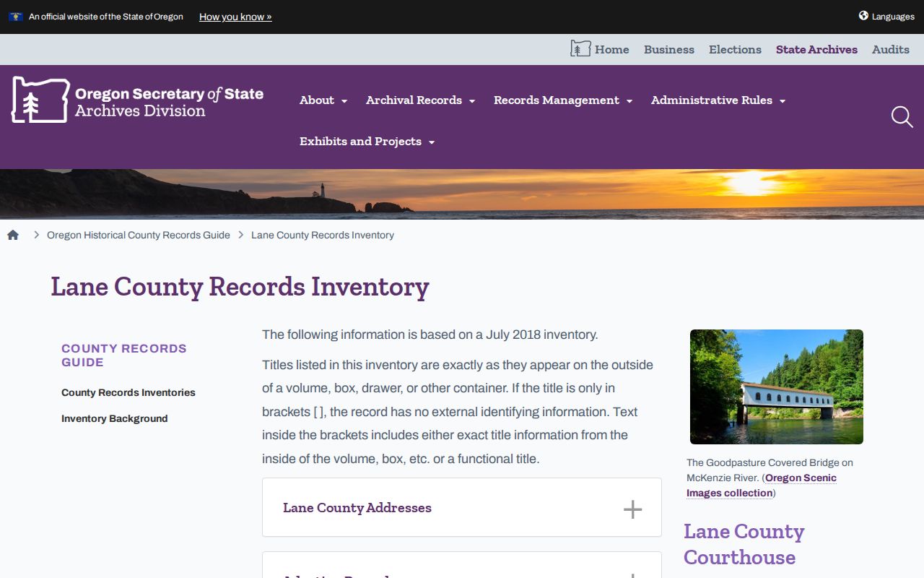Click the search magnifying glass icon
The image size is (924, 578).
click(902, 116)
